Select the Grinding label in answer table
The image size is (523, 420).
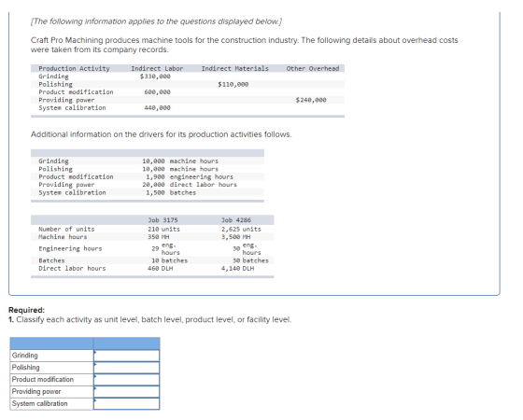[x=25, y=356]
